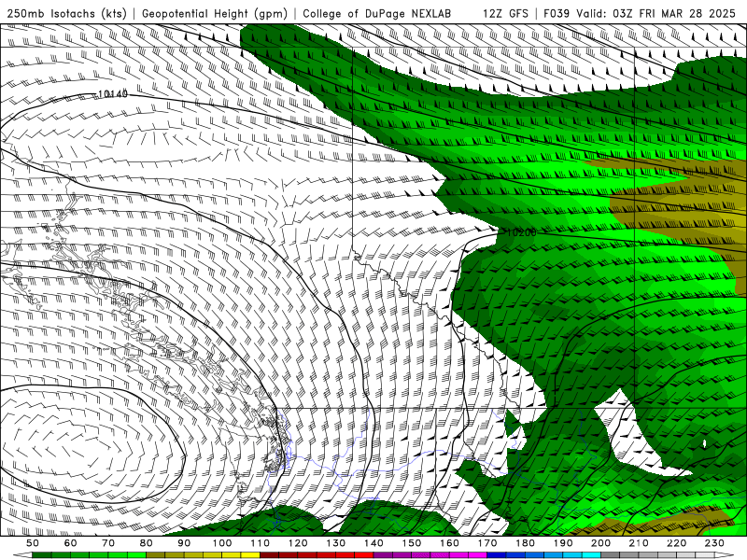
Task: Click the 90 knot scale label
Action: coord(184,543)
